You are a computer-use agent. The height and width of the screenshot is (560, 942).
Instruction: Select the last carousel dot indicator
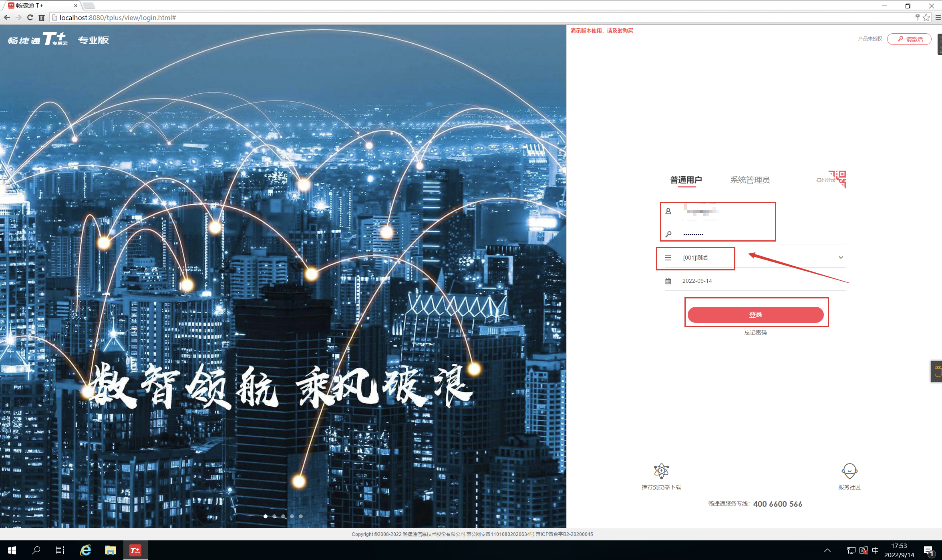(x=301, y=516)
